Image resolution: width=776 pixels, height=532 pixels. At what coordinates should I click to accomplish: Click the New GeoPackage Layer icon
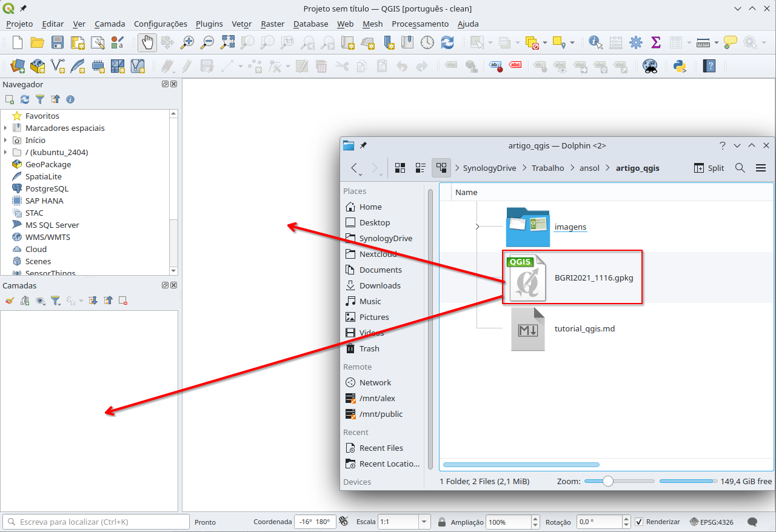pyautogui.click(x=38, y=65)
